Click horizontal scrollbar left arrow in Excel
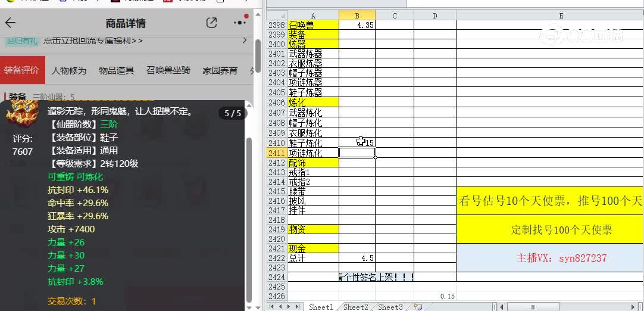This screenshot has height=311, width=644. [x=503, y=307]
